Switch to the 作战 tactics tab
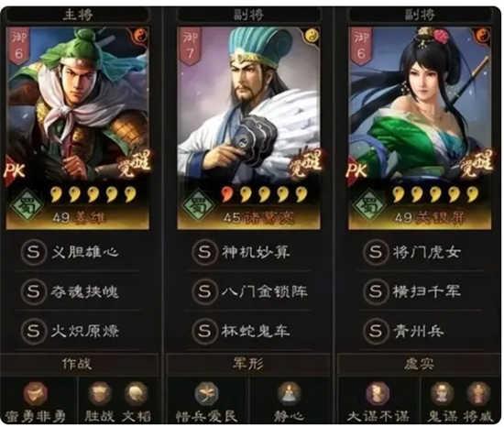 (78, 364)
